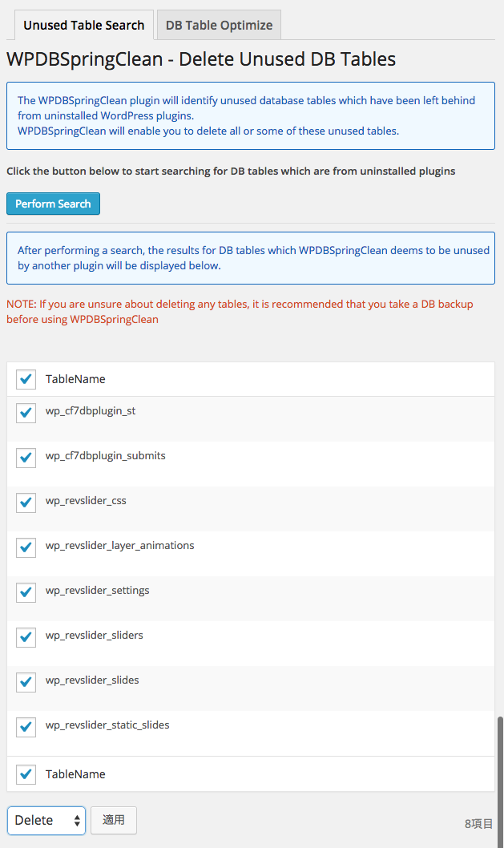Uncheck the wp_revslider_css table checkbox
This screenshot has height=848, width=504.
[26, 503]
